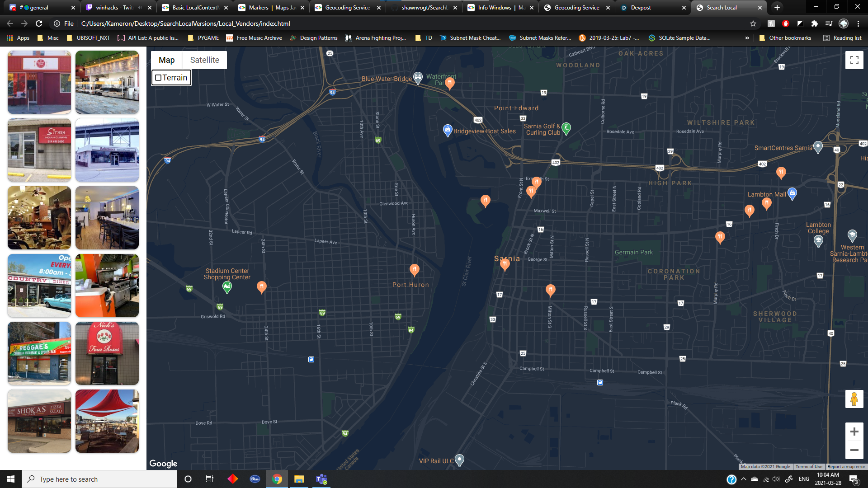Open the Chrome Extensions puzzle icon
The image size is (868, 488).
point(814,23)
